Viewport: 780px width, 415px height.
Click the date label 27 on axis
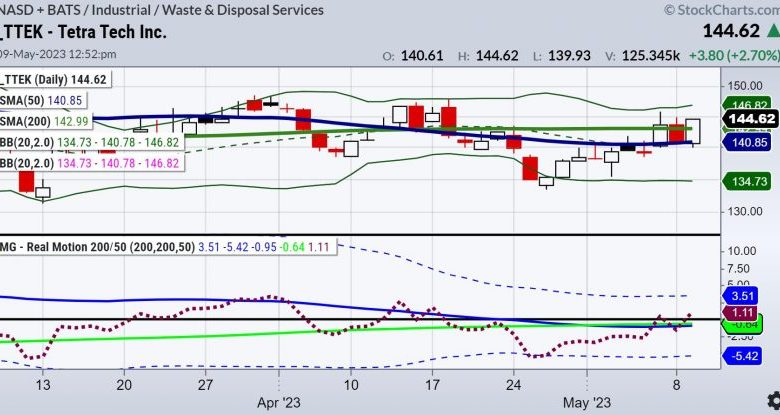click(x=205, y=385)
